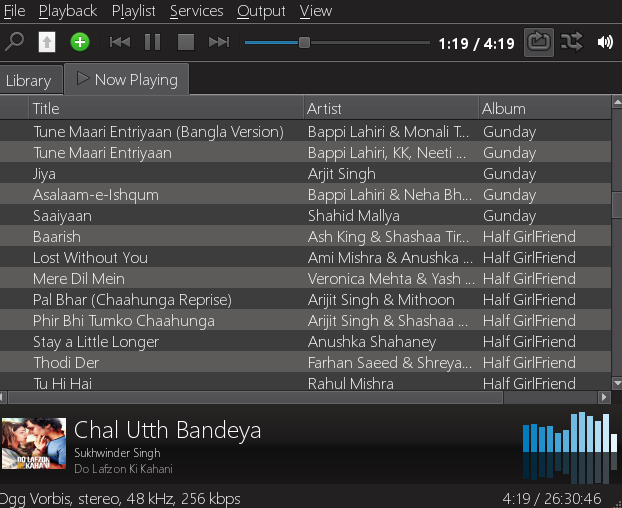Viewport: 622px width, 508px height.
Task: Open the File menu
Action: pyautogui.click(x=14, y=11)
